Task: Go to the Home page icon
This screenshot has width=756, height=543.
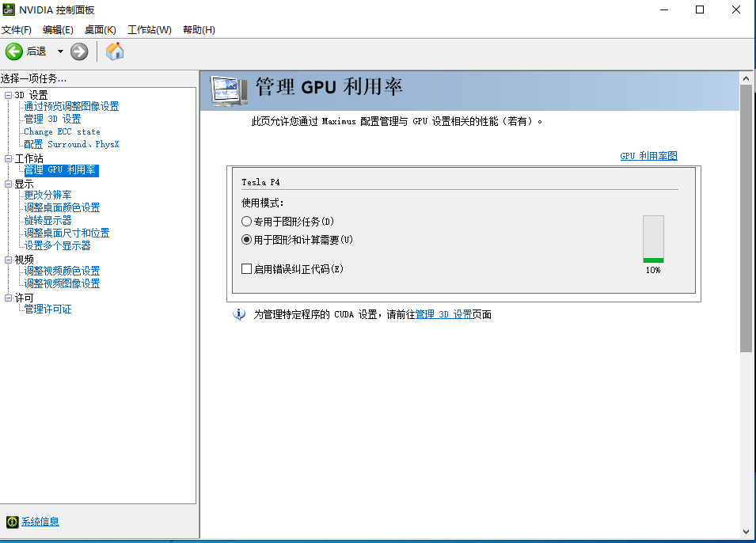Action: pyautogui.click(x=115, y=51)
